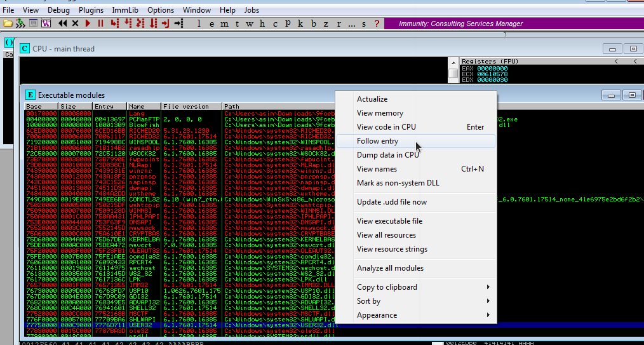Viewport: 644px width, 345px height.
Task: Choose Analyze all modules
Action: pyautogui.click(x=415, y=268)
